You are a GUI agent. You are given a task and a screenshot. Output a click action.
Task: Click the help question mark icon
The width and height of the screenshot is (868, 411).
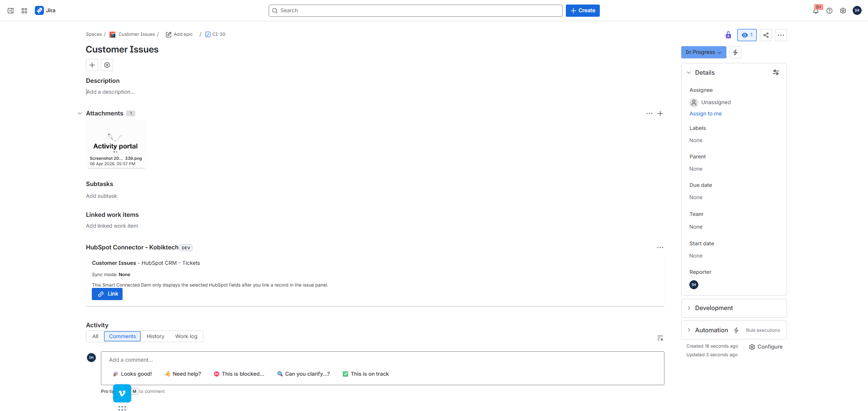pos(830,10)
